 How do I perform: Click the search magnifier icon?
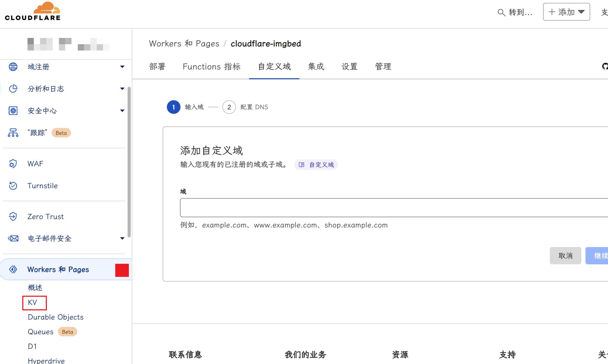[x=501, y=12]
